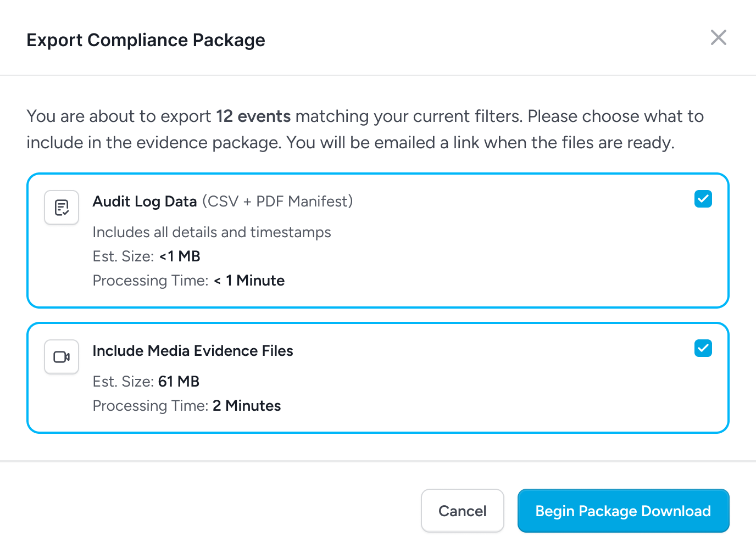Click the "2 Minutes" processing time
The width and height of the screenshot is (756, 559).
coord(247,406)
